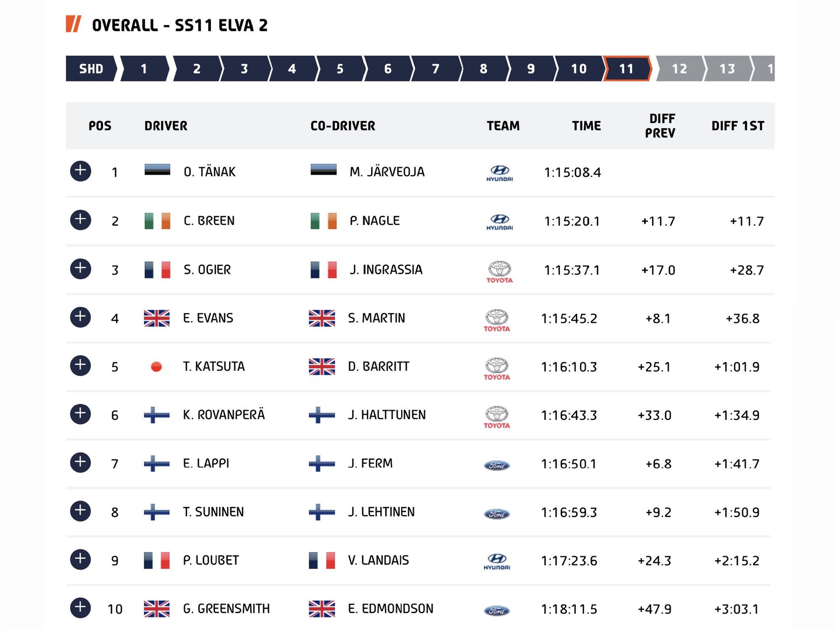
Task: Switch to stage 1 tab
Action: point(144,69)
